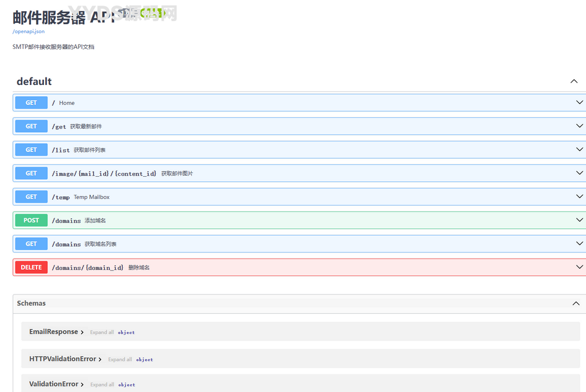Click the Temp Mailbox description text

(92, 197)
